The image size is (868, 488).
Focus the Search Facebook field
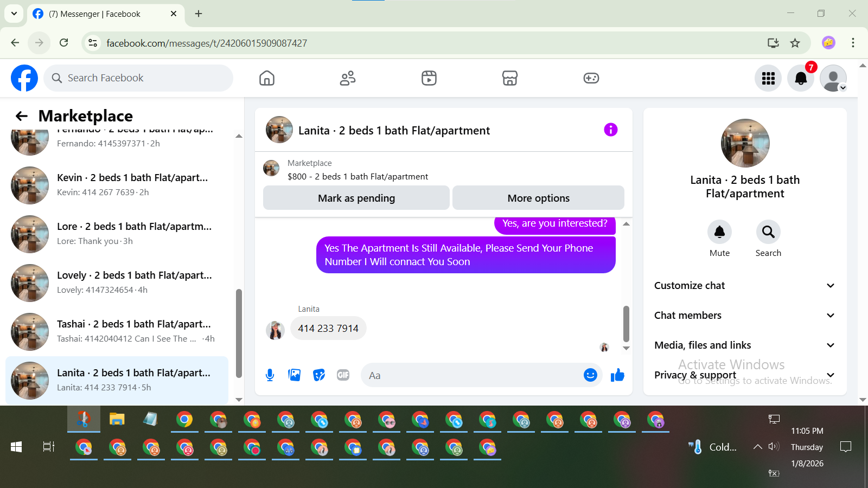(x=138, y=78)
